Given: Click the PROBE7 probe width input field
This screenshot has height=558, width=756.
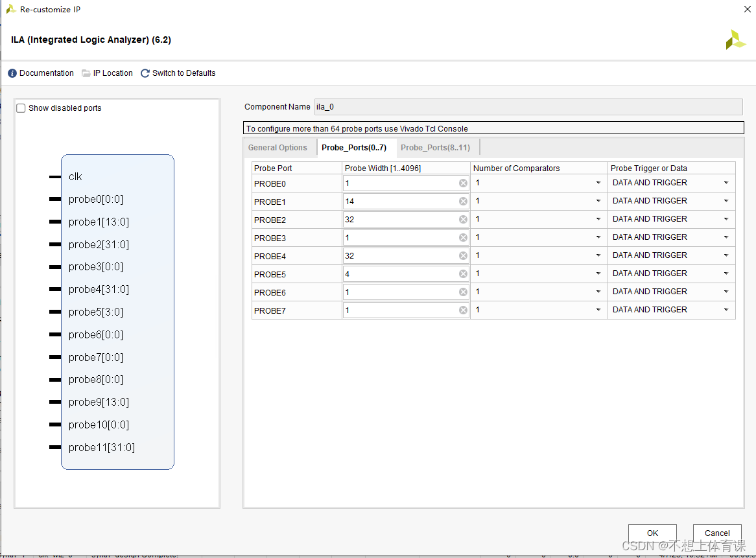Looking at the screenshot, I should click(406, 310).
